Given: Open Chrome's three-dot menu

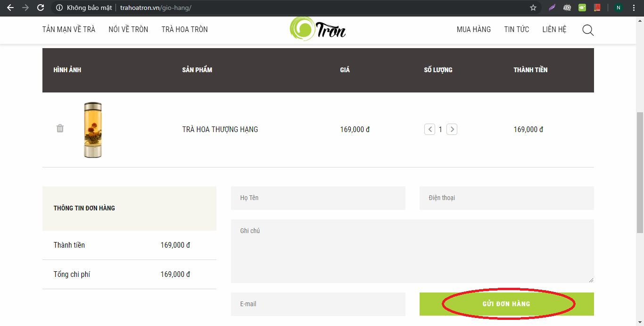Looking at the screenshot, I should [634, 8].
